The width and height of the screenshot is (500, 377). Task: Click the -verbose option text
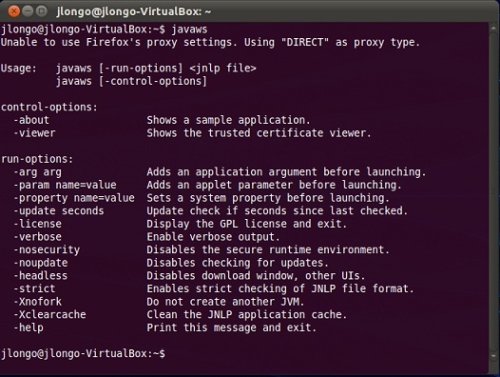[38, 237]
